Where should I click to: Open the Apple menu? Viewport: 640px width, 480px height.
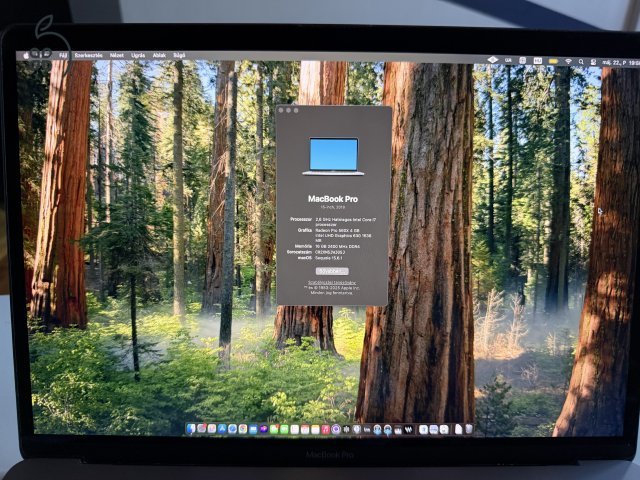click(x=27, y=56)
